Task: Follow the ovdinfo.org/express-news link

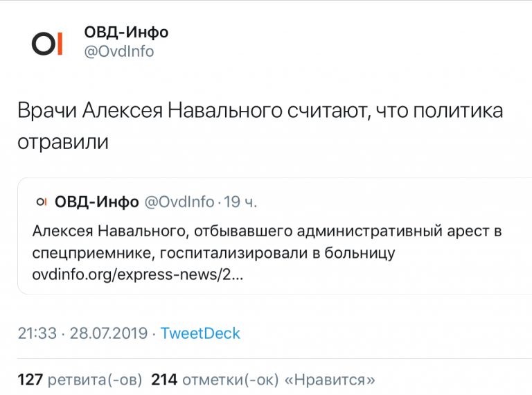Action: click(138, 274)
